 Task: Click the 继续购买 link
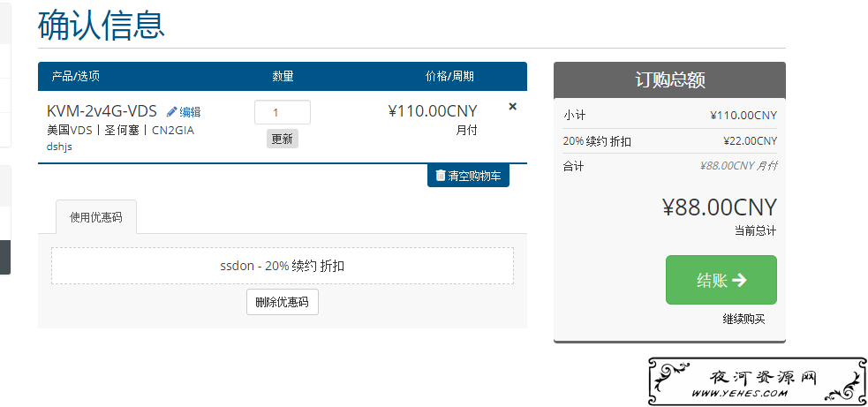(743, 319)
